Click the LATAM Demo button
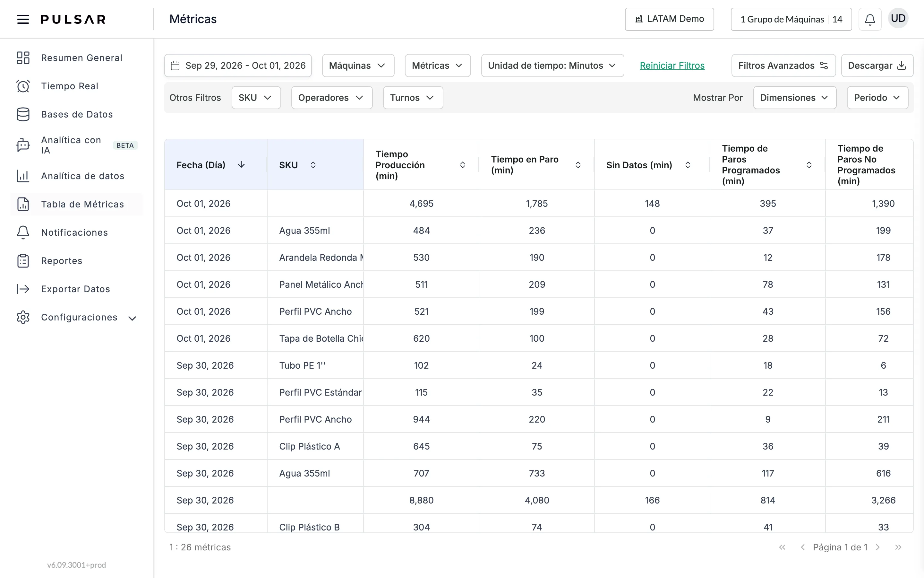 (x=669, y=19)
